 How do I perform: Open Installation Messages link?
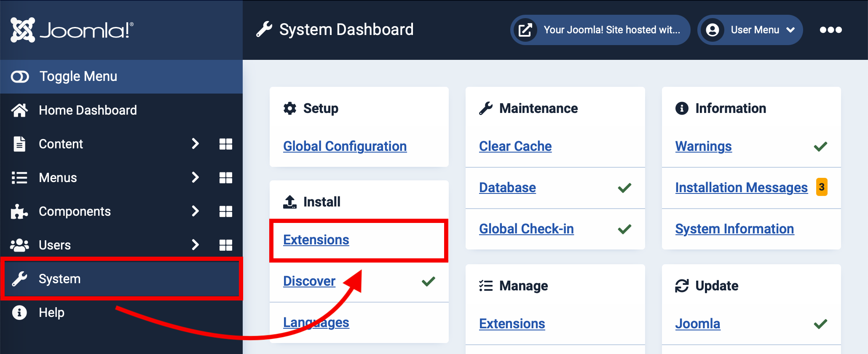tap(741, 188)
